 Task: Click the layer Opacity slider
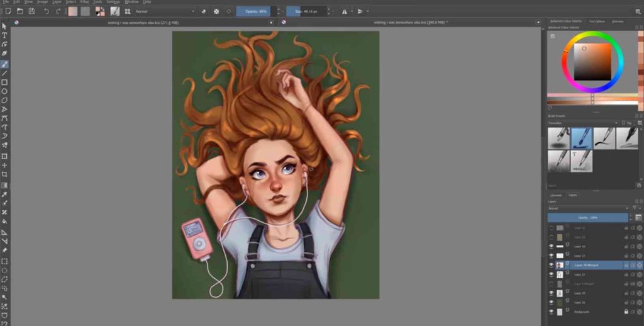tap(588, 218)
